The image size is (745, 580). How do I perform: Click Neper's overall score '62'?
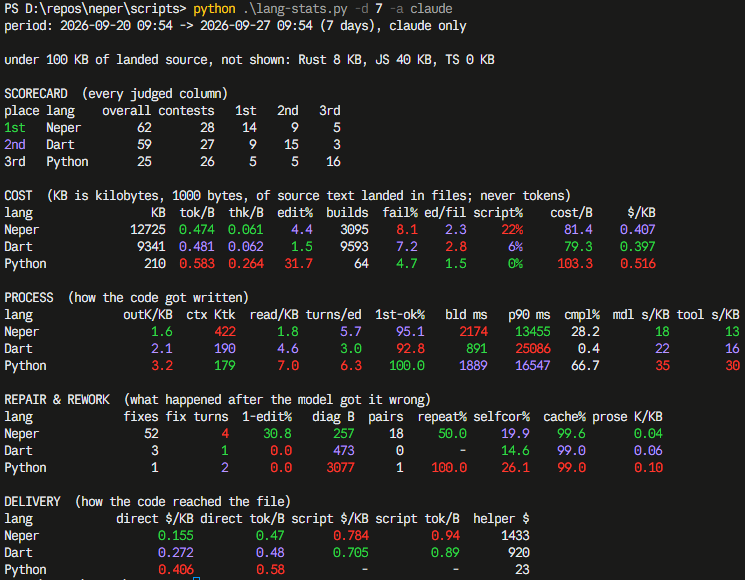click(144, 128)
